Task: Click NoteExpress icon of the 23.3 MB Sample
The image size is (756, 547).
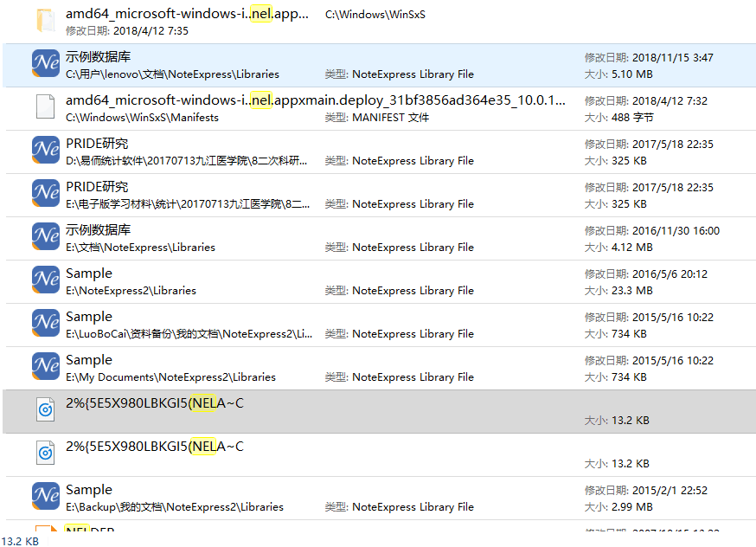Action: tap(46, 280)
